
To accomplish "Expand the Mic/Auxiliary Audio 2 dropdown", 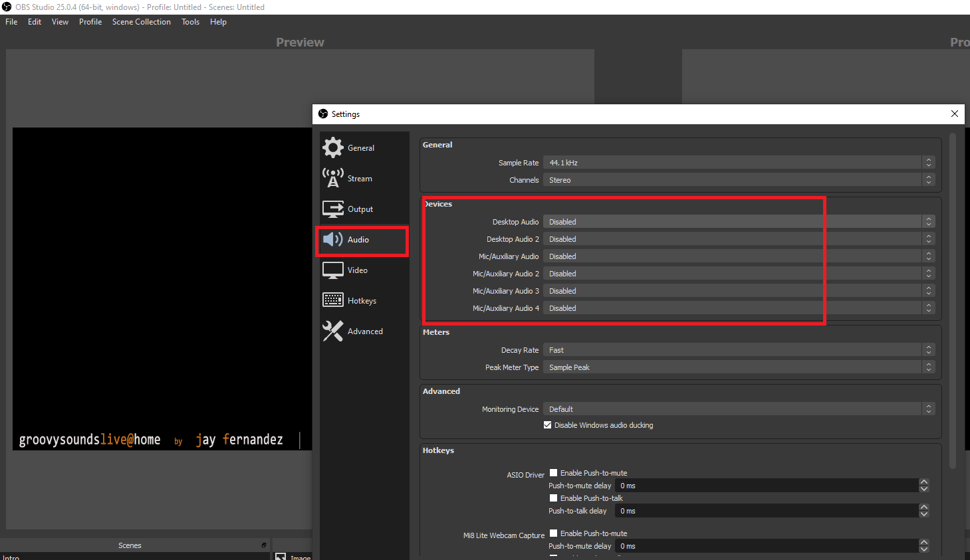I will [739, 274].
